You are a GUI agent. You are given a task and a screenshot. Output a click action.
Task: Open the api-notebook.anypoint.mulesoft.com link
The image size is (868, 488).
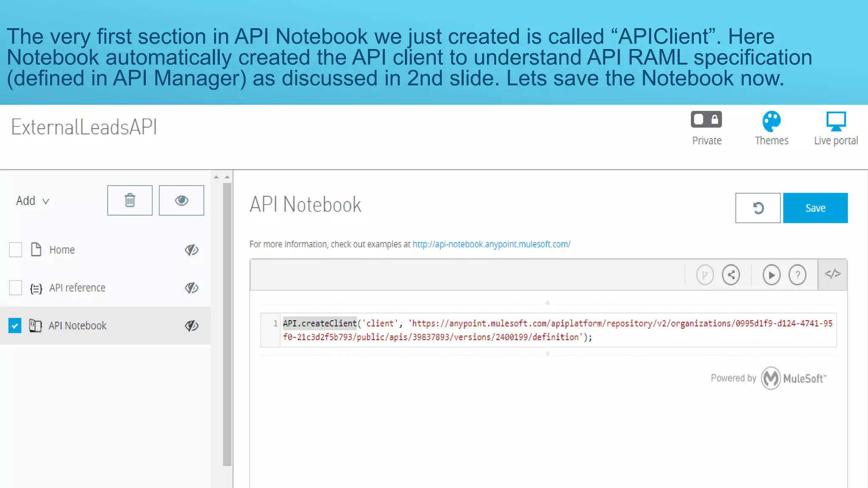click(491, 244)
